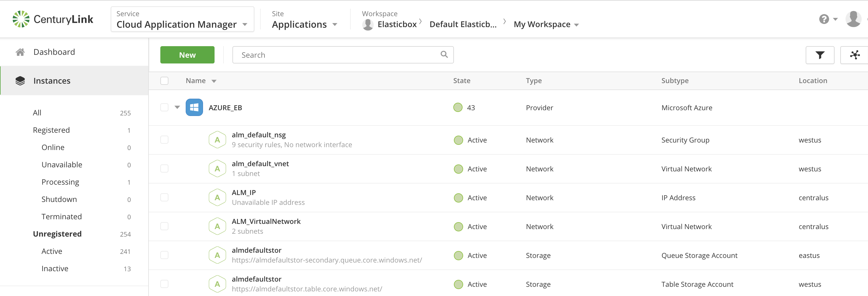The image size is (868, 296).
Task: Check the AZURE_EB row checkbox
Action: click(x=164, y=108)
